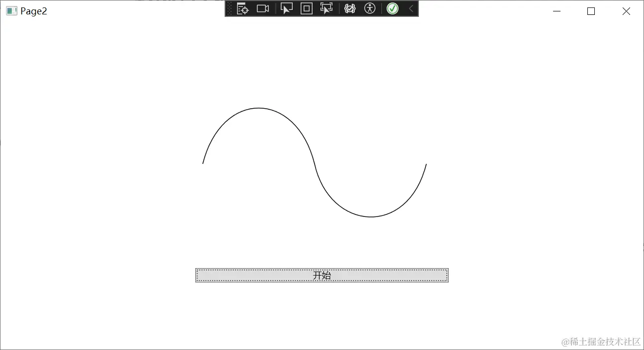Image resolution: width=644 pixels, height=350 pixels.
Task: Click the Page2 window app icon
Action: pyautogui.click(x=11, y=11)
